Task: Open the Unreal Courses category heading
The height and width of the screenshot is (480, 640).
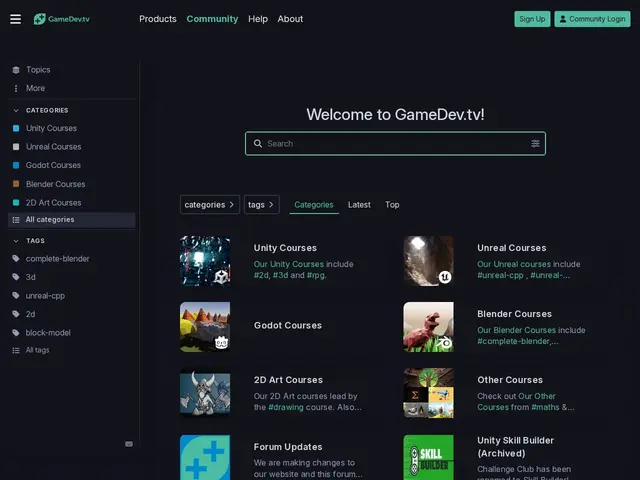Action: [512, 248]
